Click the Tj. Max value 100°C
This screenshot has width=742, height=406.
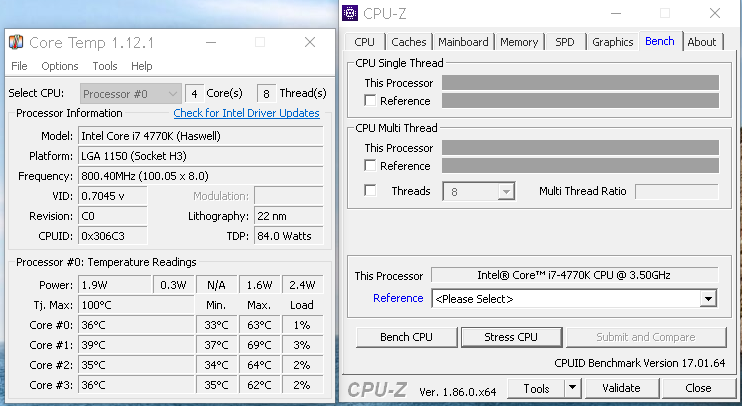point(136,305)
